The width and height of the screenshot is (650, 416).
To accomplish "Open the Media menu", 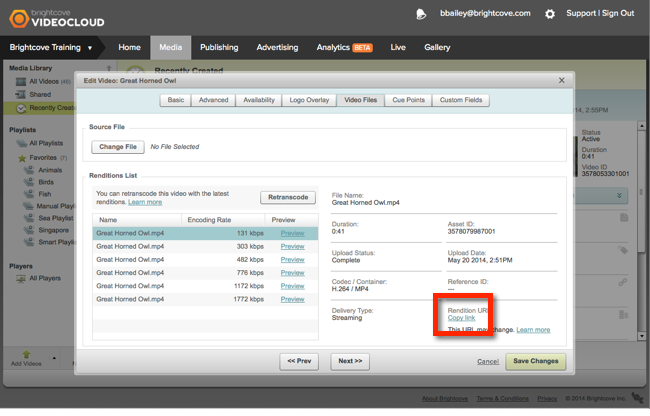I will tap(171, 48).
